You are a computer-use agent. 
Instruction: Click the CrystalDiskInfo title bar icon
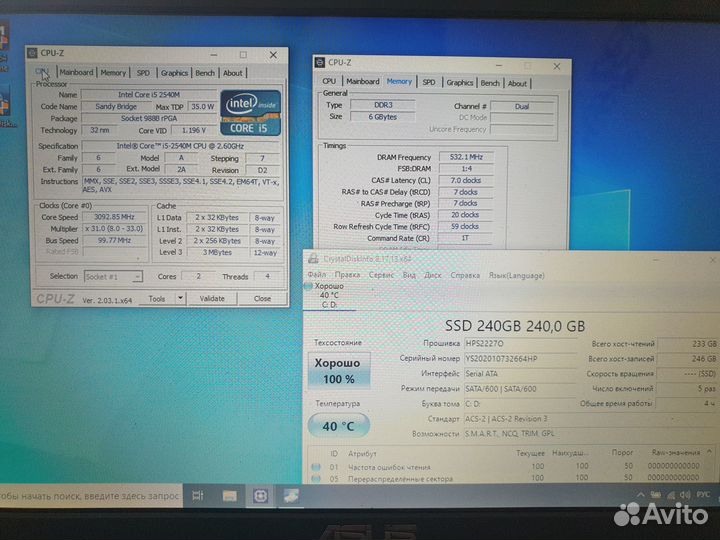pos(313,259)
